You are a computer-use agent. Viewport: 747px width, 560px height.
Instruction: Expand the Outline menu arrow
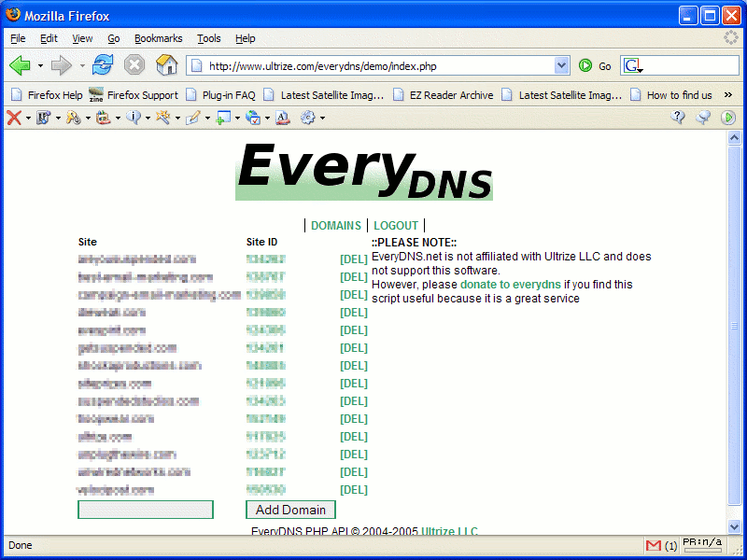click(x=207, y=119)
